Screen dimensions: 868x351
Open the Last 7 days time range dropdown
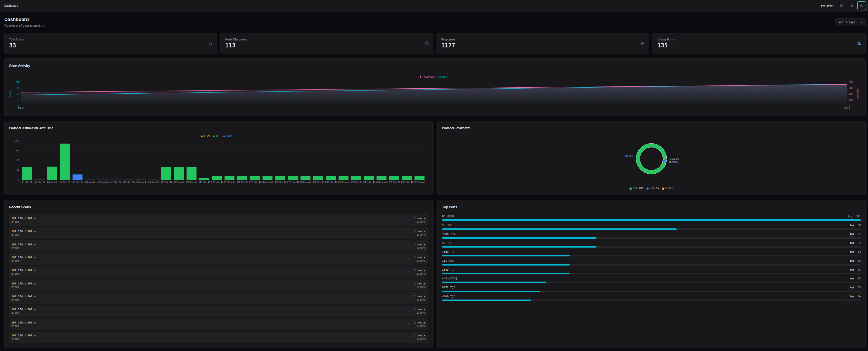(x=850, y=22)
